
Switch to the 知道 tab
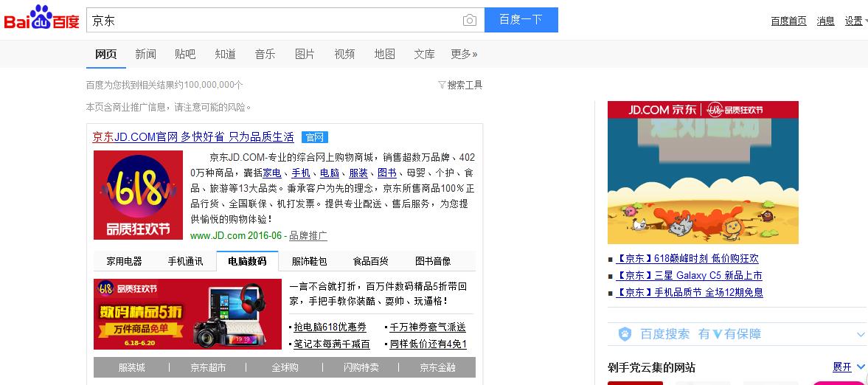point(226,54)
